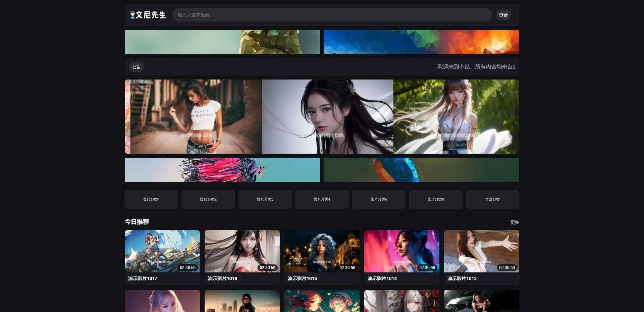
Task: Click the 文尼先生 site logo
Action: 148,15
